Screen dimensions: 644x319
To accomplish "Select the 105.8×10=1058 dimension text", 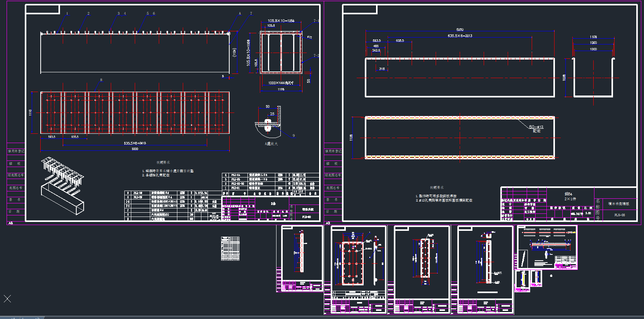I will pos(281,21).
